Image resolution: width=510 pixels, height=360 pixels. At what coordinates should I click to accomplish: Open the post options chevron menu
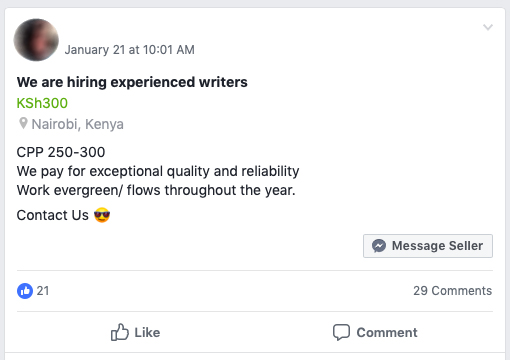tap(488, 27)
